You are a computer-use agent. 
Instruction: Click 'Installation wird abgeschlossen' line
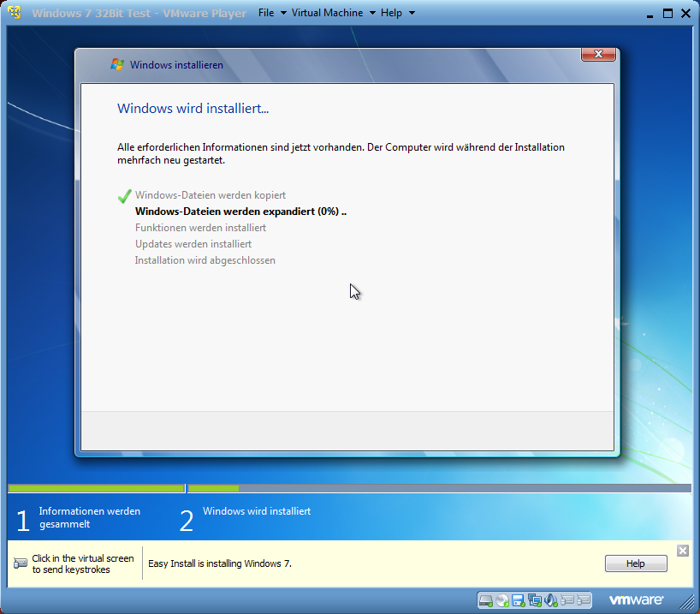(205, 260)
